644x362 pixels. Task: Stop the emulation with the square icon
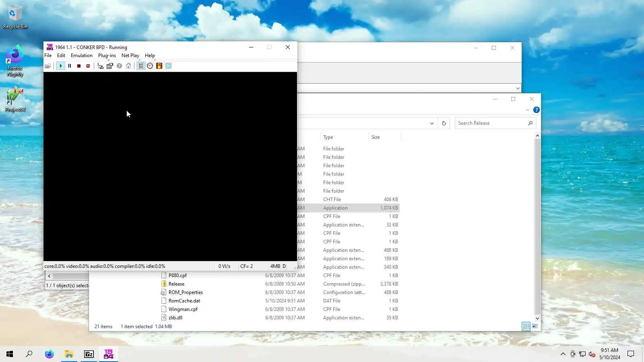click(79, 66)
